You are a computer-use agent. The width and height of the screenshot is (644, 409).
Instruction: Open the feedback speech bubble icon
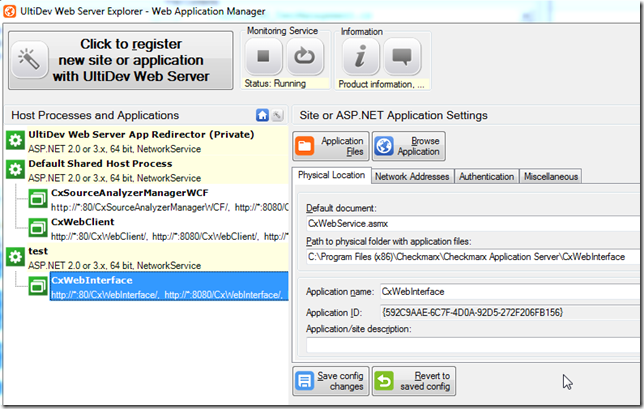[402, 57]
